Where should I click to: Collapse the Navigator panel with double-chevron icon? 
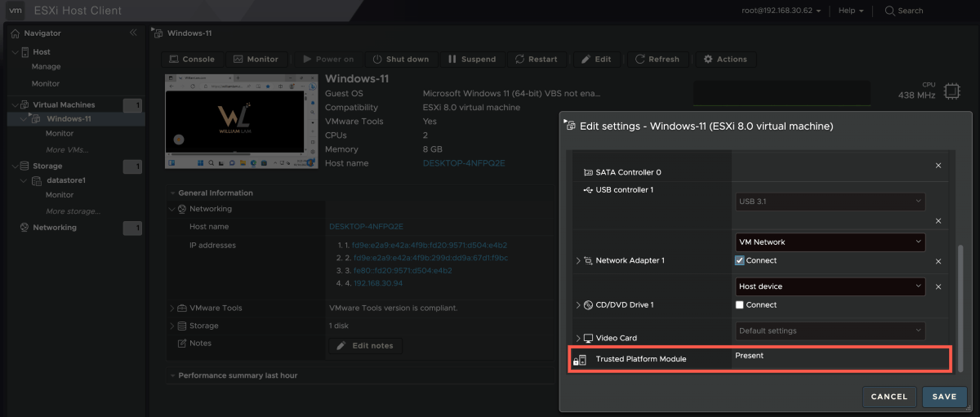coord(133,33)
